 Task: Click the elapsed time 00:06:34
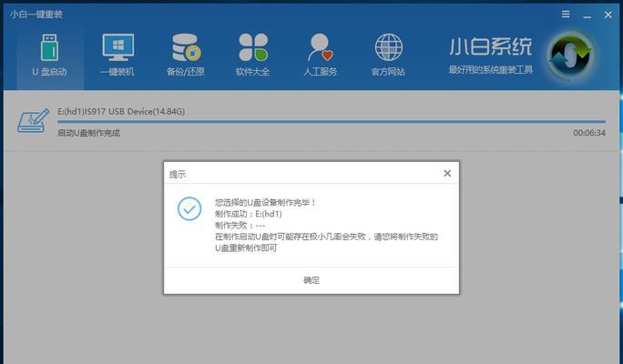589,133
